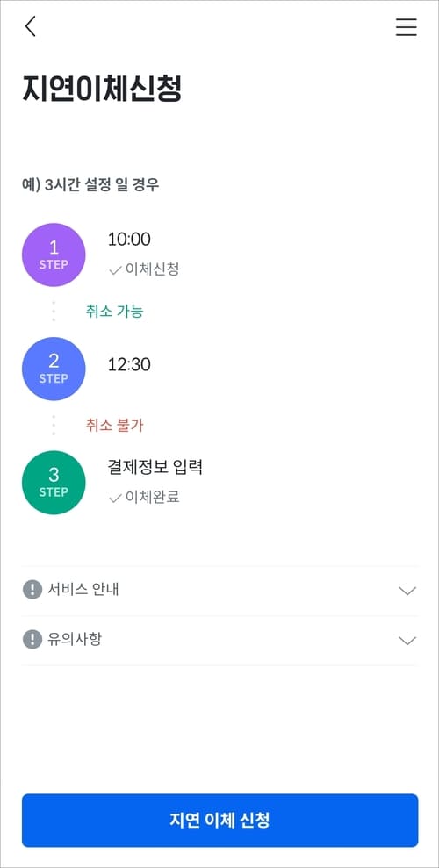Click the 지연이체신청 page title
The image size is (439, 868).
coord(103,88)
